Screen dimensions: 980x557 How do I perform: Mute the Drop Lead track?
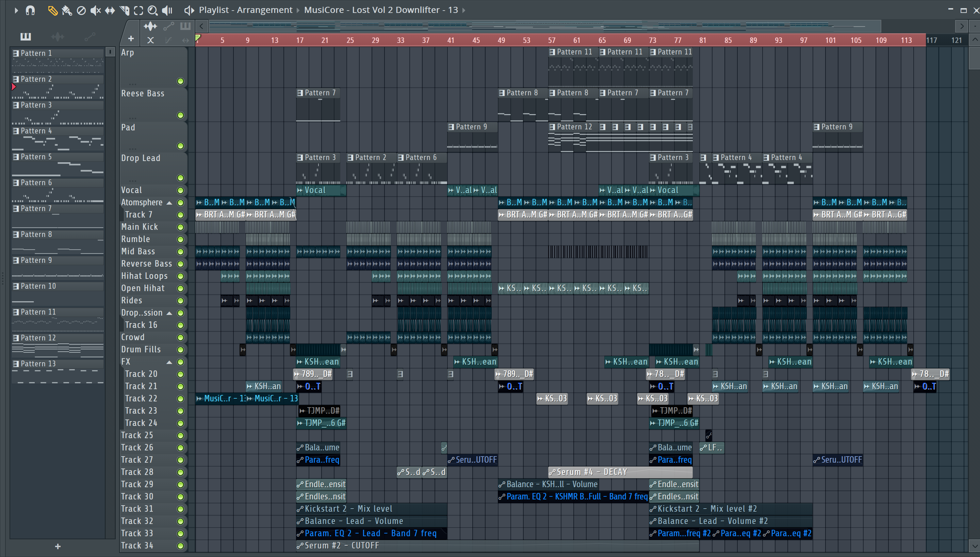tap(180, 178)
